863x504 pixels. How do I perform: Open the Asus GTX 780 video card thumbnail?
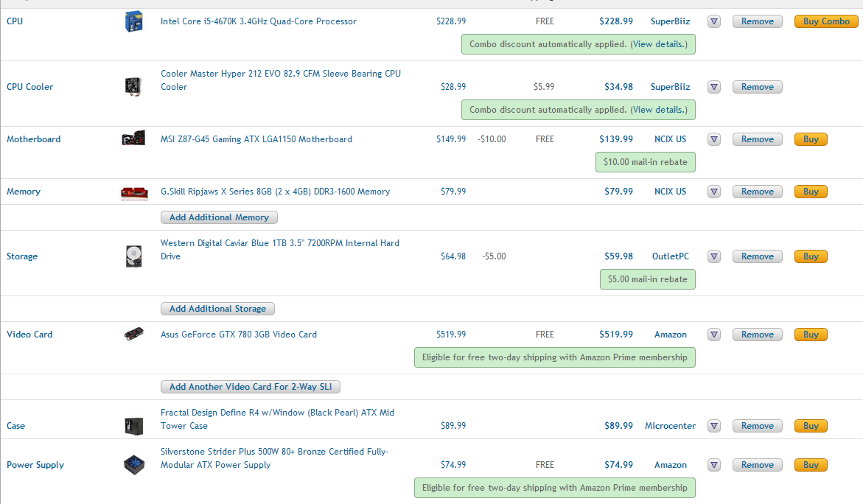click(x=133, y=334)
